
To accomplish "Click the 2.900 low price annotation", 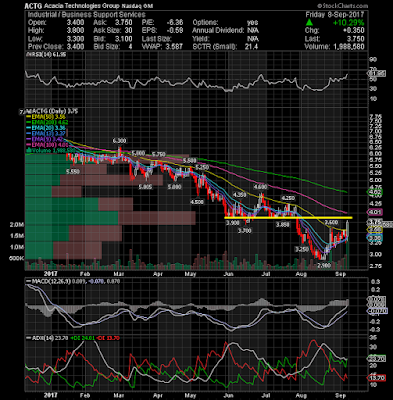I will coord(324,265).
